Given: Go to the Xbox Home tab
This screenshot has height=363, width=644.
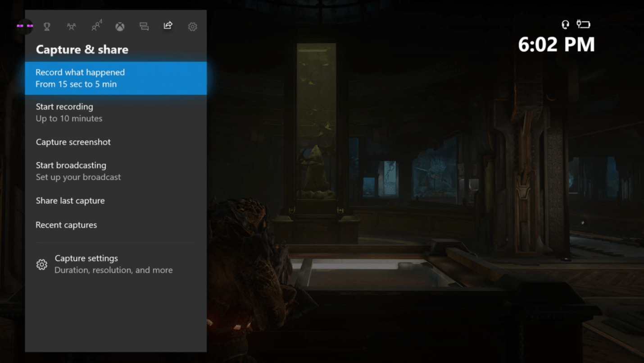Looking at the screenshot, I should pyautogui.click(x=120, y=27).
